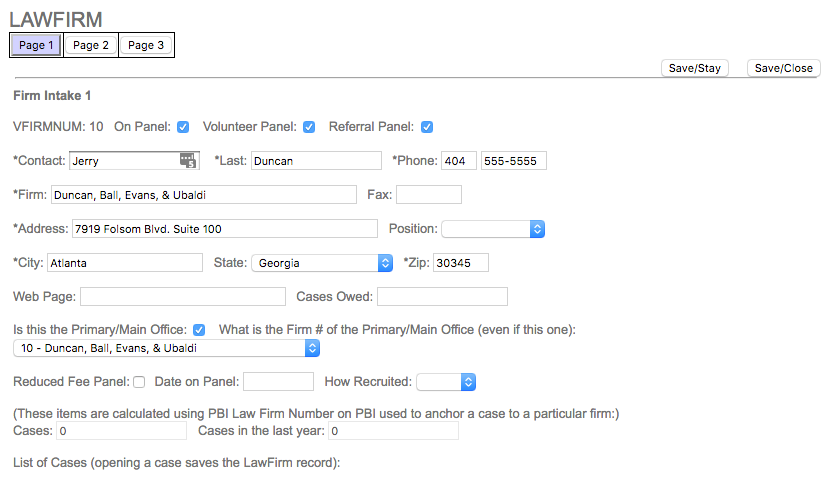
Task: Switch to the Page 2 tab
Action: click(91, 45)
